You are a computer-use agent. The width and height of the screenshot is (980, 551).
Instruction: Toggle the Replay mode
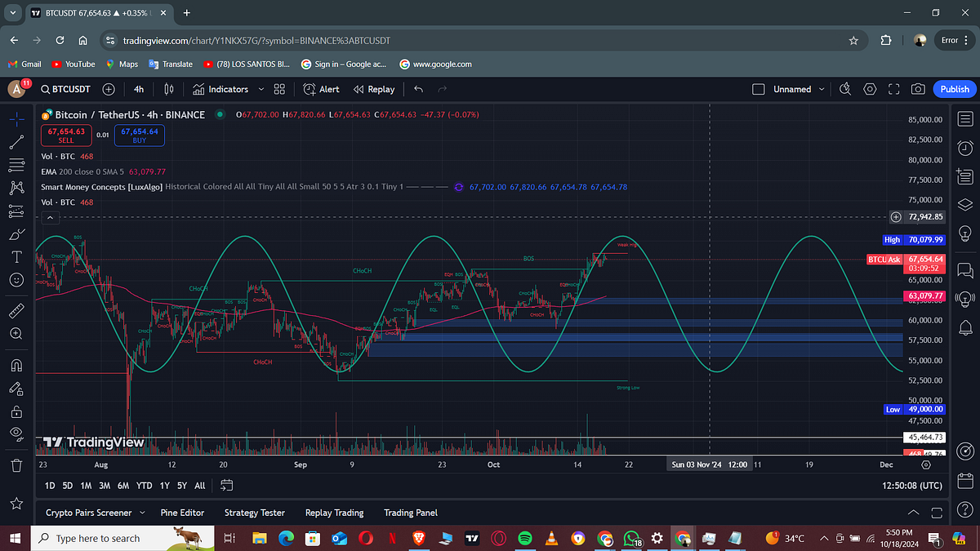[x=374, y=89]
